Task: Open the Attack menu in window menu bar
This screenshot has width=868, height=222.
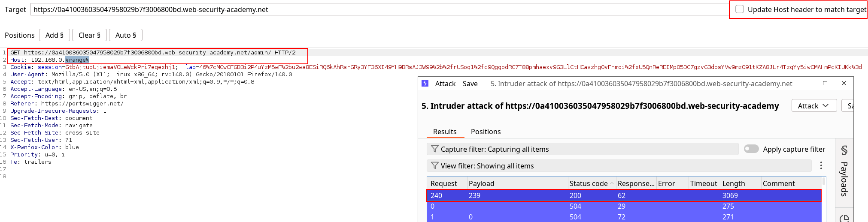Action: pos(445,84)
